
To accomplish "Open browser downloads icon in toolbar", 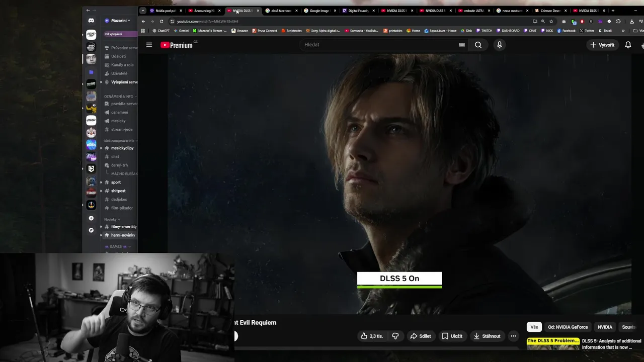I will (631, 21).
